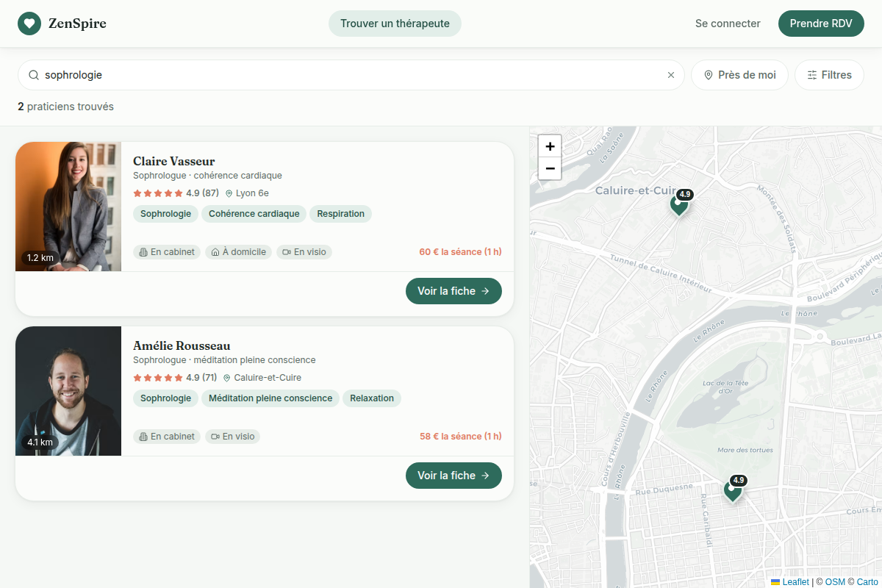Click the 58 € la séance price
Image resolution: width=882 pixels, height=588 pixels.
point(461,437)
